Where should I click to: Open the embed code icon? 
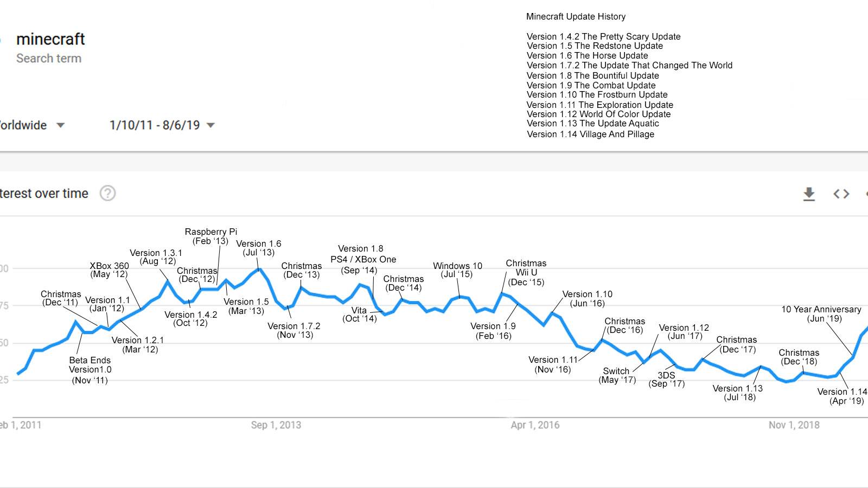[x=841, y=194]
